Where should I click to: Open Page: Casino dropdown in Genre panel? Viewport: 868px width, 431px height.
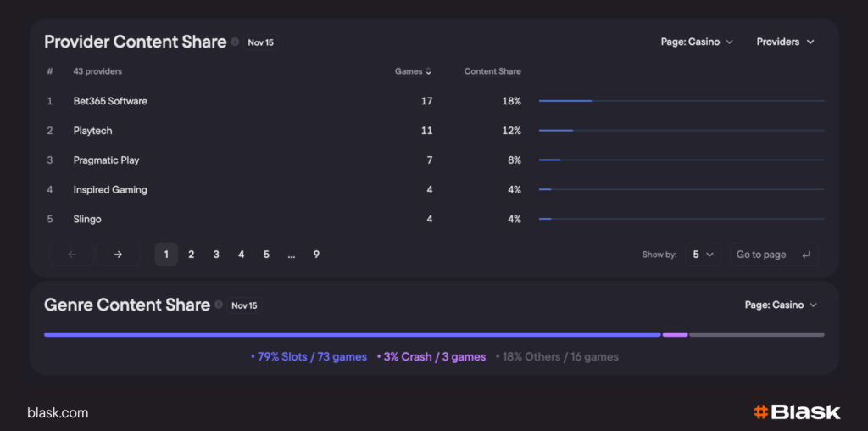[781, 305]
